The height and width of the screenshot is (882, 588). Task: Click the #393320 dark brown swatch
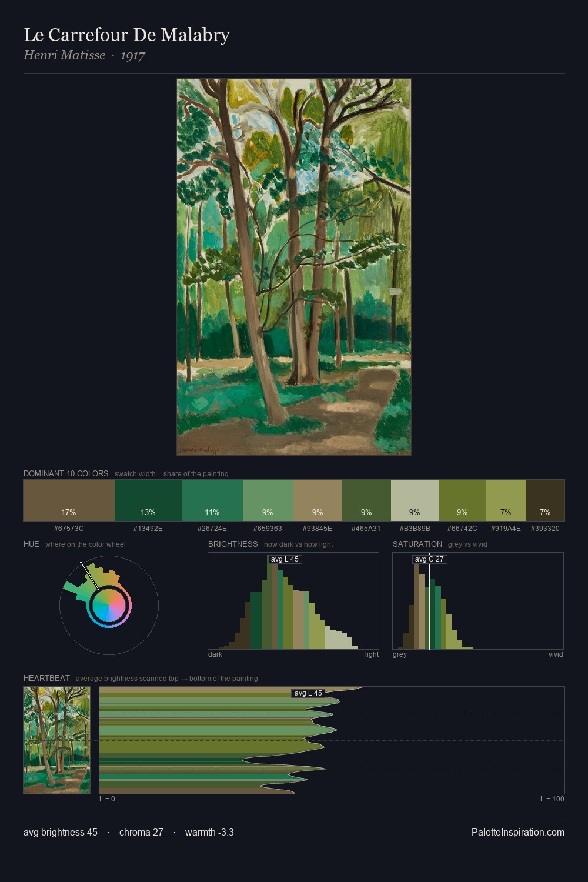(545, 500)
